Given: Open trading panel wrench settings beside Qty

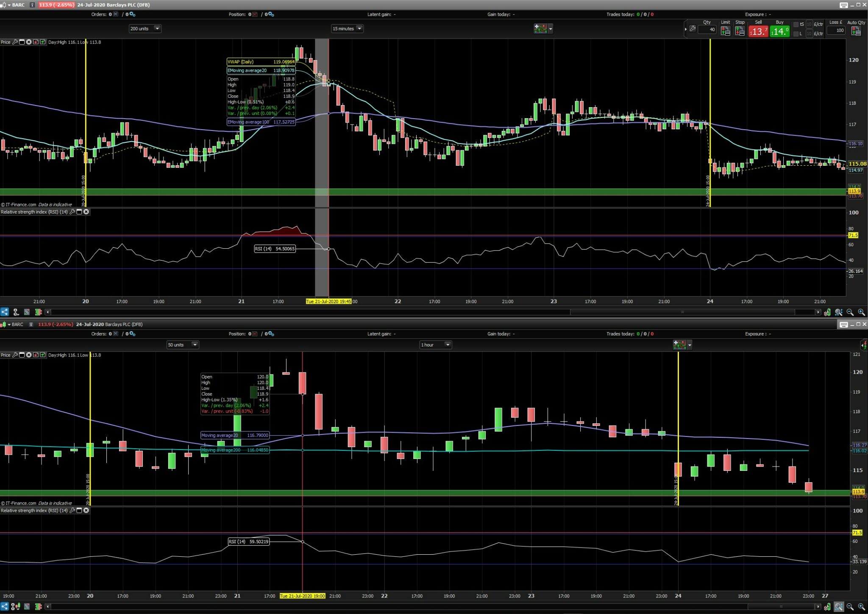Looking at the screenshot, I should click(x=693, y=29).
